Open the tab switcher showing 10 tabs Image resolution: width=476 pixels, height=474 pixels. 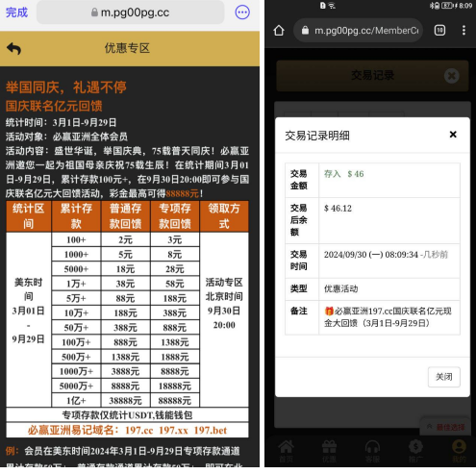coord(439,31)
